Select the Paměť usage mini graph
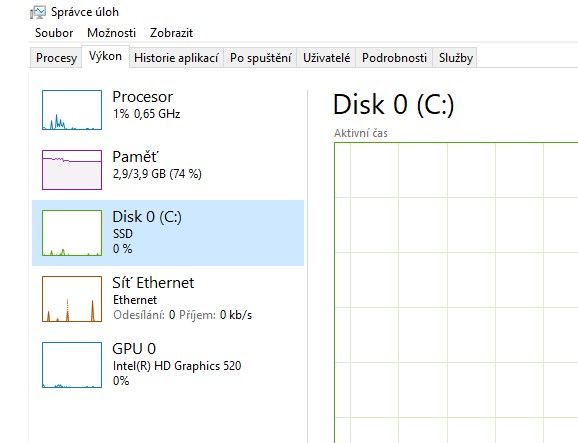The image size is (578, 443). coord(72,170)
